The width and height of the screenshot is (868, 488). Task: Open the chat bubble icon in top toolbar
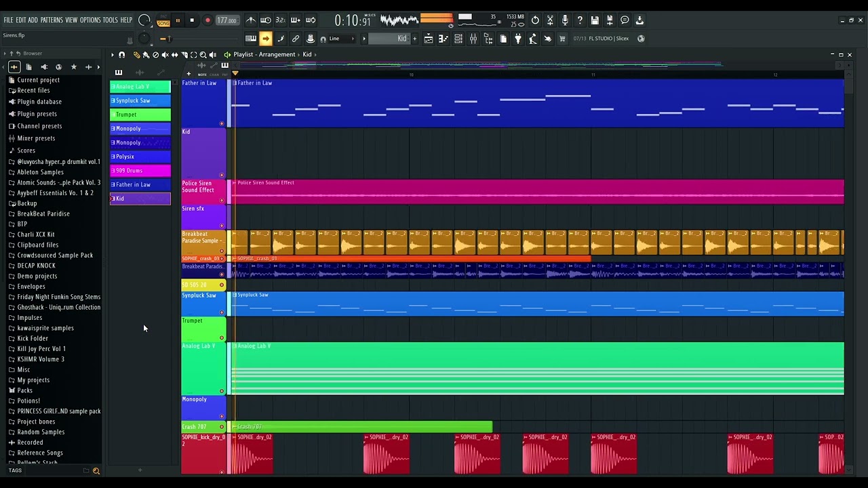click(x=625, y=20)
